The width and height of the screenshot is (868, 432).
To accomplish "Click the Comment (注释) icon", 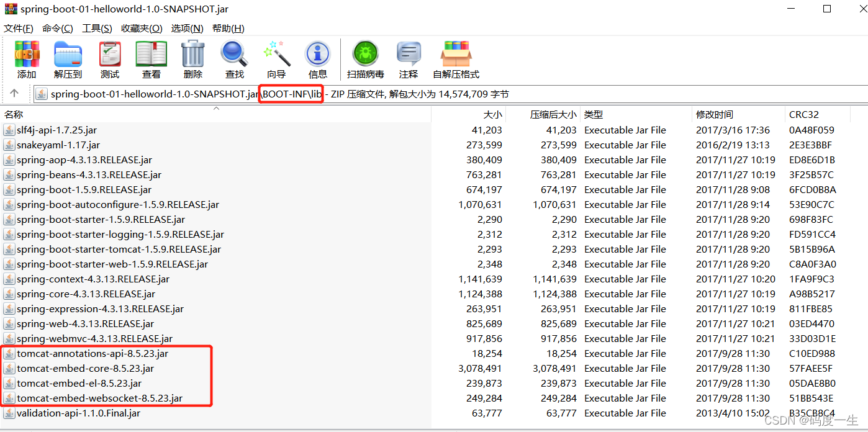I will coord(409,54).
